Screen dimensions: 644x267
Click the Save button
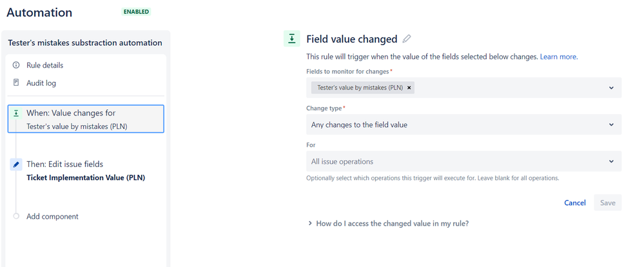pyautogui.click(x=607, y=203)
